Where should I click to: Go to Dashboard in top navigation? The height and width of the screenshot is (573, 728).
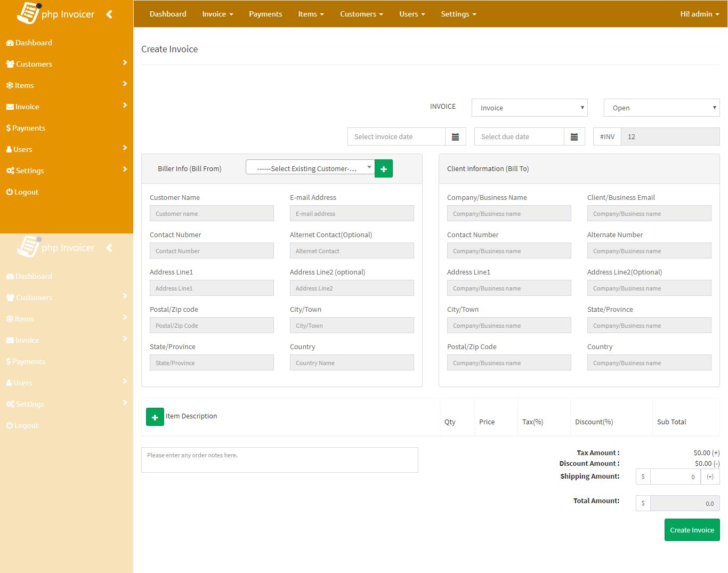(168, 14)
